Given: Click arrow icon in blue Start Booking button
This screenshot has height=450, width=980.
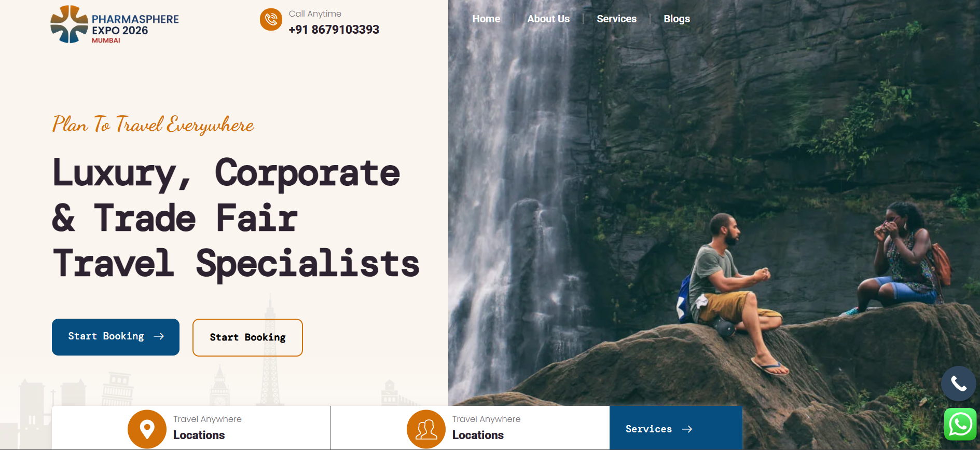Looking at the screenshot, I should tap(159, 336).
